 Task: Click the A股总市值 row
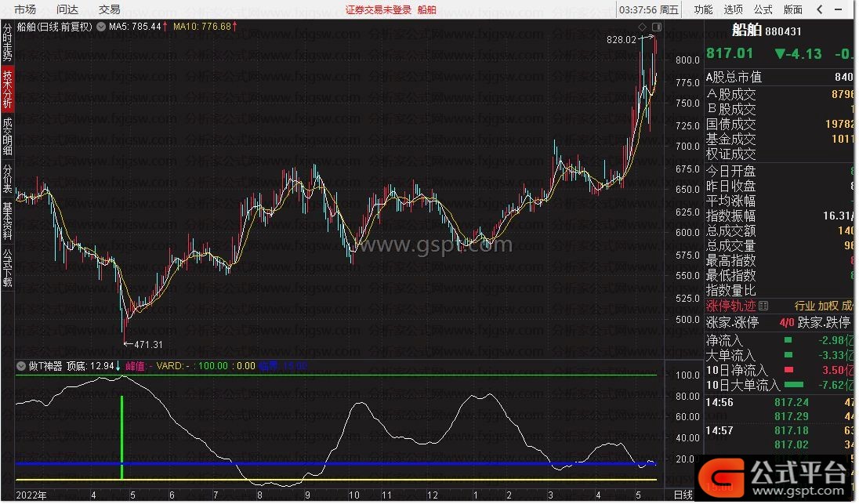pos(780,78)
